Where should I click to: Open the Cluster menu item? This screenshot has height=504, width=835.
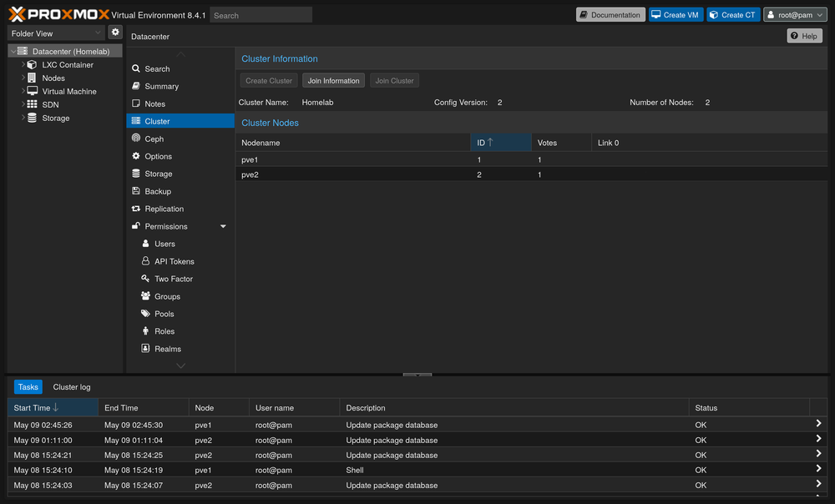[180, 121]
